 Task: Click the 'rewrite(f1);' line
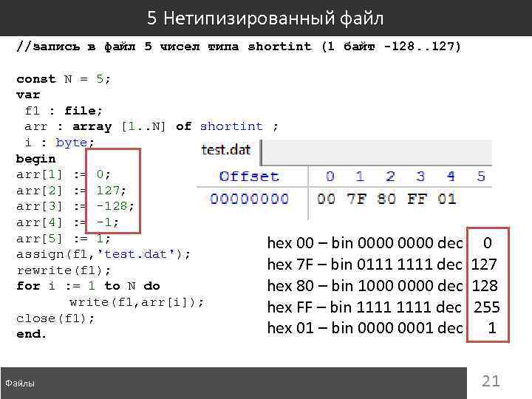[64, 270]
